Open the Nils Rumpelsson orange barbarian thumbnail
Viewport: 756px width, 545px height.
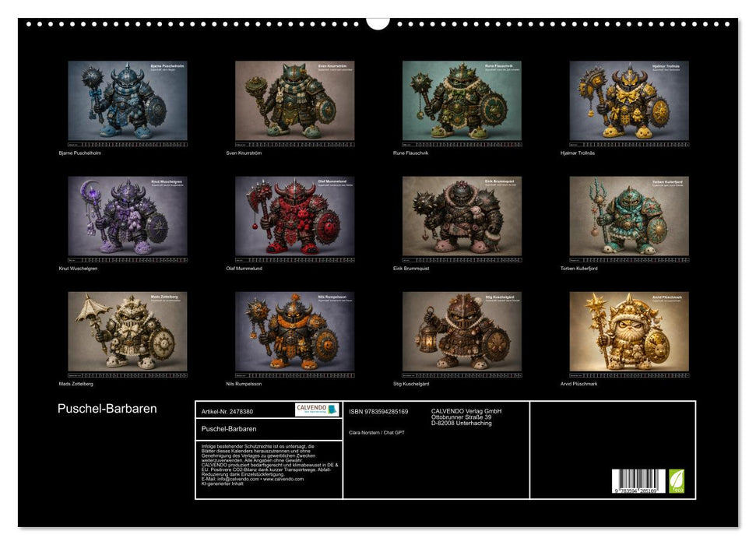[x=294, y=334]
